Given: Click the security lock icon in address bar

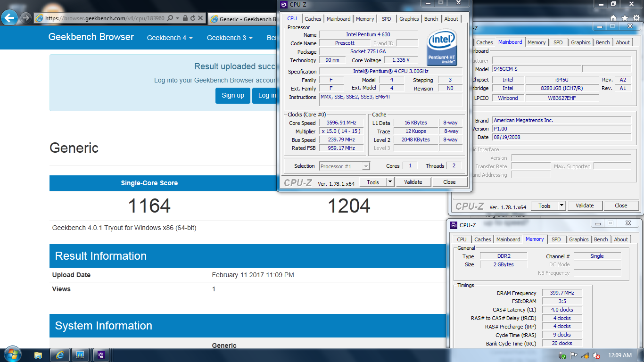Looking at the screenshot, I should point(185,18).
